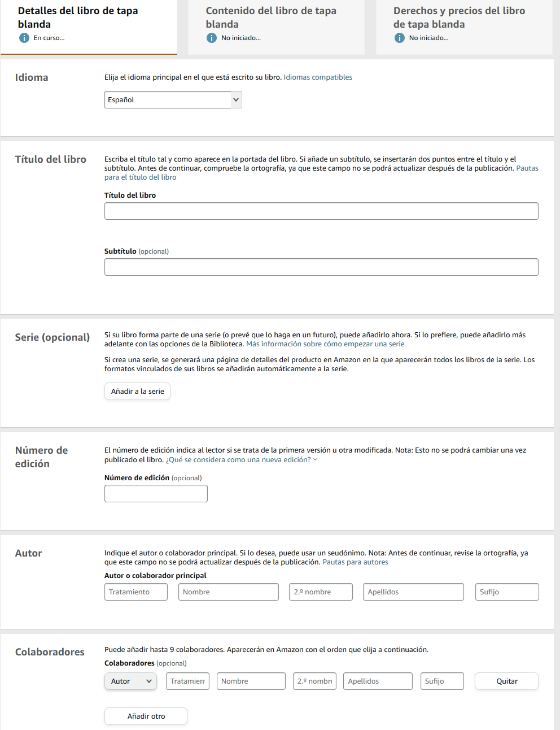Click the 'Añadir a la serie' button
This screenshot has height=730, width=560.
pos(137,392)
